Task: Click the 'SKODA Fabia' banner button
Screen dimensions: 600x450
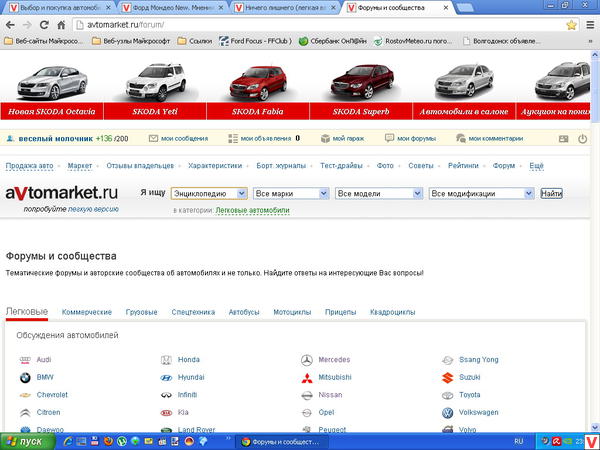Action: click(x=258, y=111)
